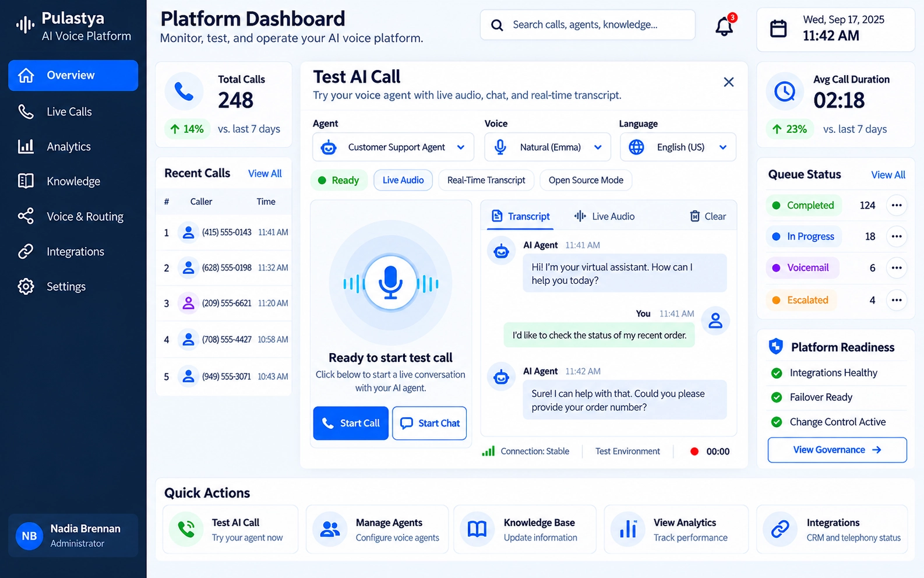
Task: Click the 14% increase badge under Total Calls
Action: 186,129
